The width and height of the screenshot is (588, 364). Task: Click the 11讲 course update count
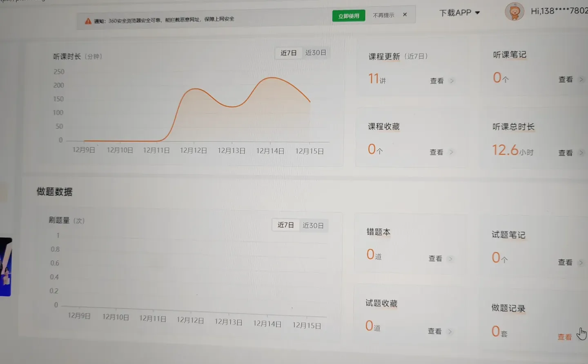click(x=377, y=78)
